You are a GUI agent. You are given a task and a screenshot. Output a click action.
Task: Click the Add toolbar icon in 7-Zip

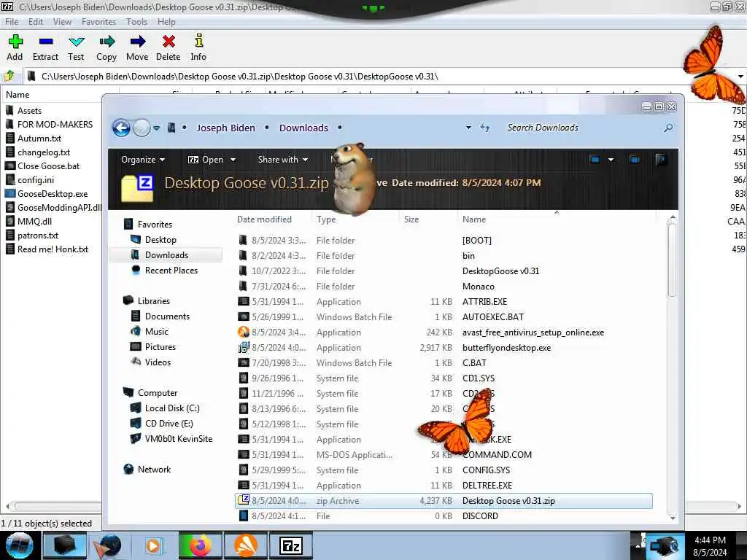coord(15,42)
